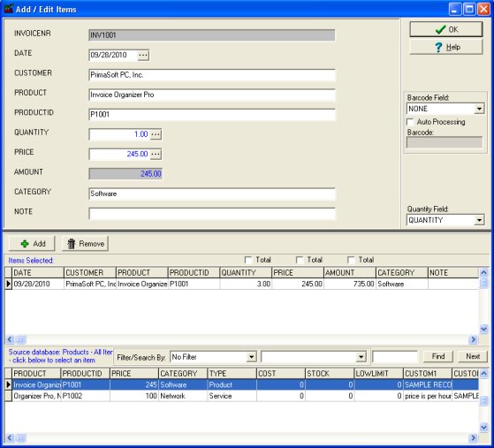Toggle the second Total checkbox
Image resolution: width=494 pixels, height=448 pixels.
coord(300,260)
